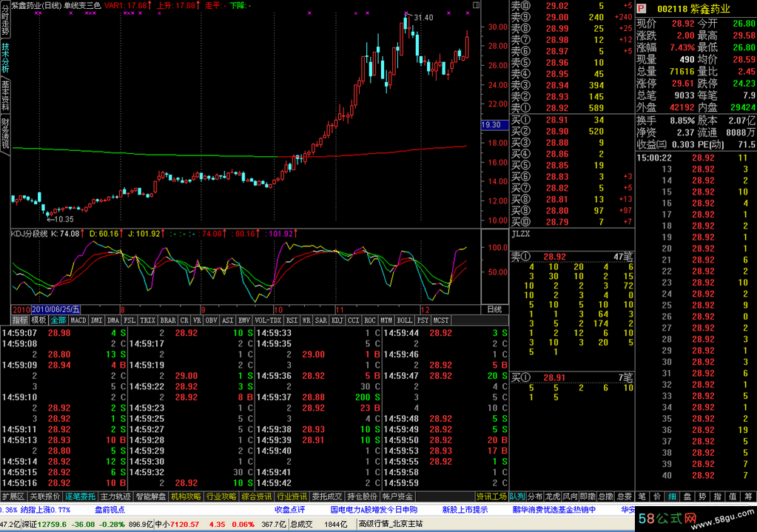The image size is (757, 532).
Task: Show the RSI indicator
Action: 292,320
